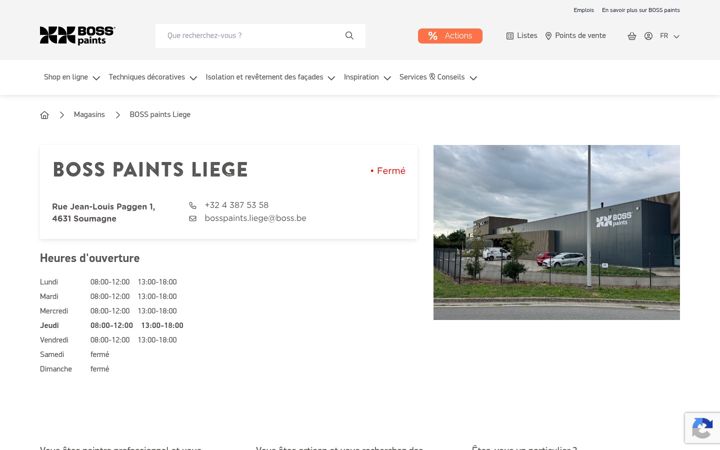
Task: Expand Techniques décoratives menu
Action: tap(152, 77)
